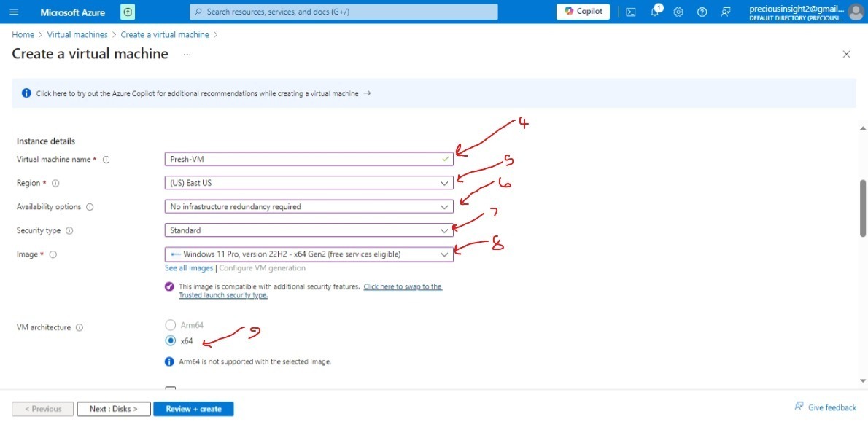The height and width of the screenshot is (430, 868).
Task: Open the Availability options dropdown
Action: pos(309,206)
